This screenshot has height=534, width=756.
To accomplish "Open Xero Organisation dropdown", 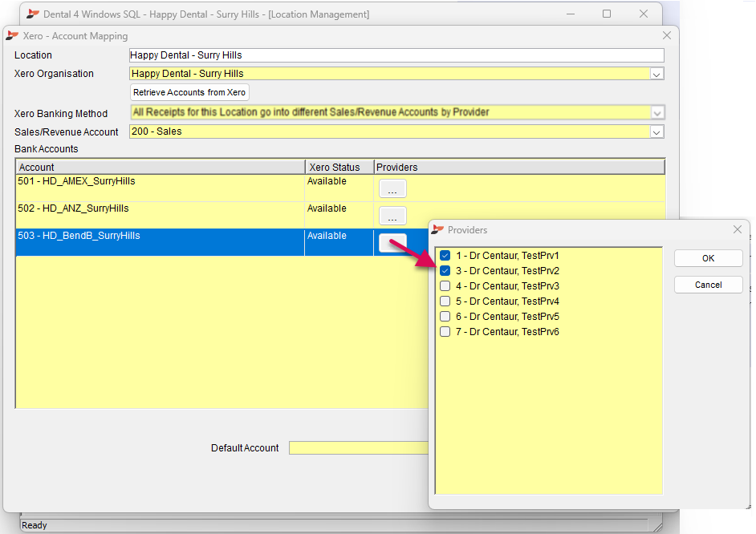I will 656,74.
